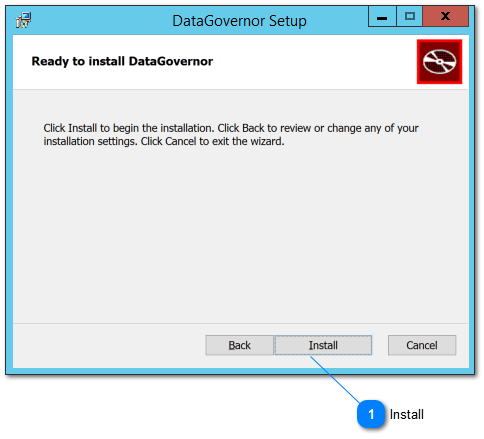484x439 pixels.
Task: Click the empty gray dialog body area
Action: (240, 233)
